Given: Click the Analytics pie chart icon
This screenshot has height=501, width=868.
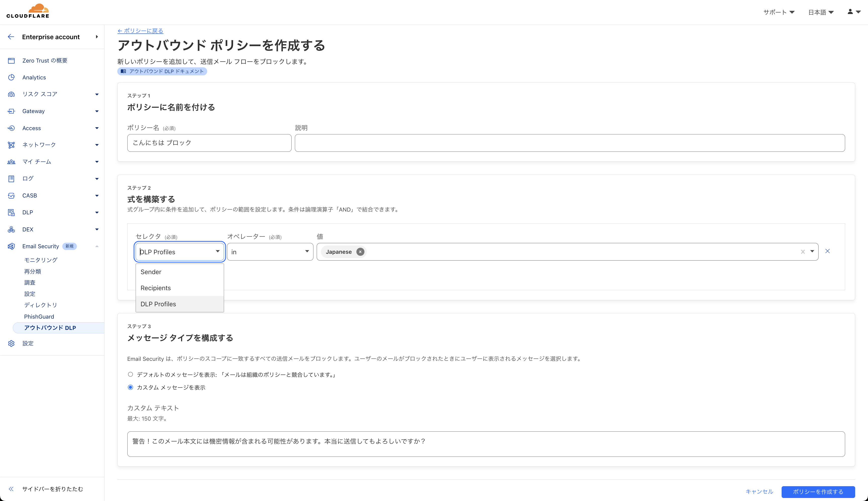Looking at the screenshot, I should click(x=11, y=77).
